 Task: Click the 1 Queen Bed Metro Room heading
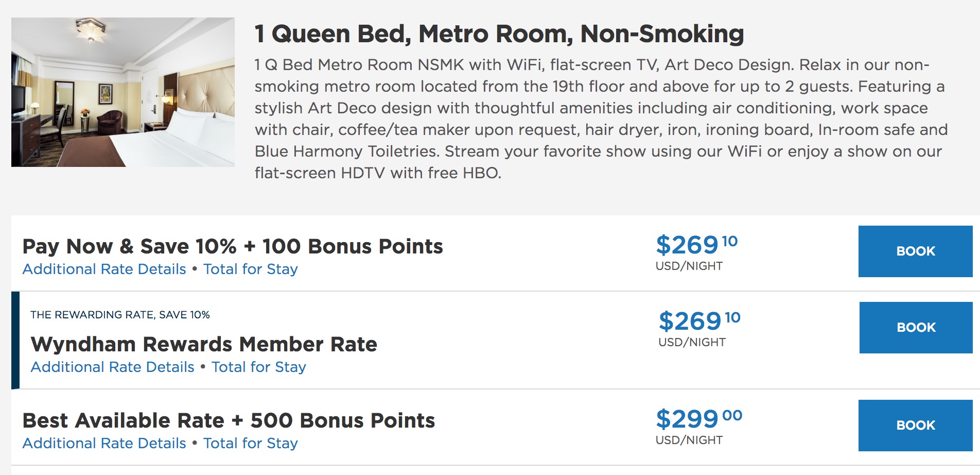(x=499, y=34)
